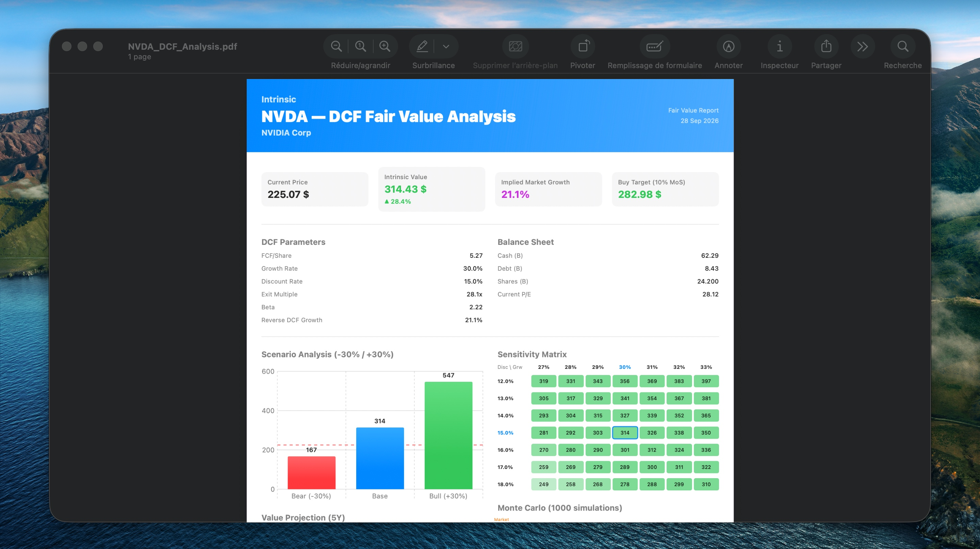The width and height of the screenshot is (980, 549).
Task: Open the Inspecteur info panel
Action: click(x=779, y=46)
